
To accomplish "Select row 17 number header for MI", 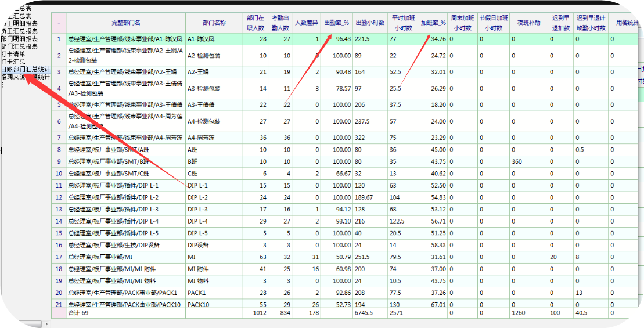I will coord(59,257).
